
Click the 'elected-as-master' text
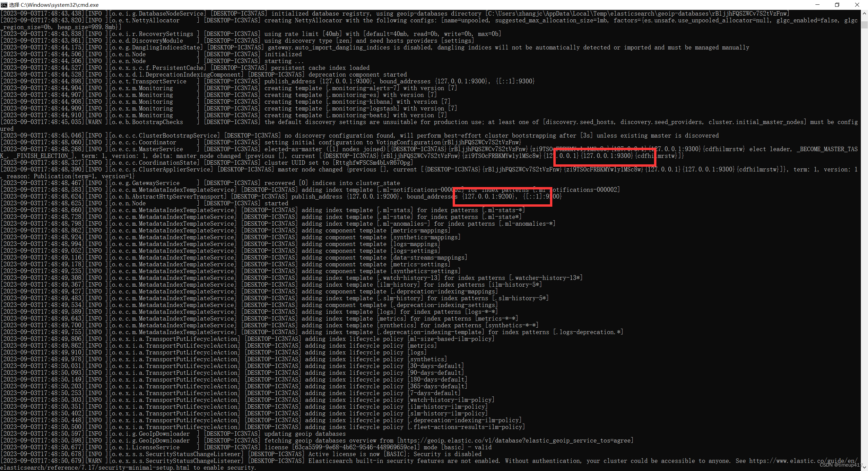(x=293, y=149)
